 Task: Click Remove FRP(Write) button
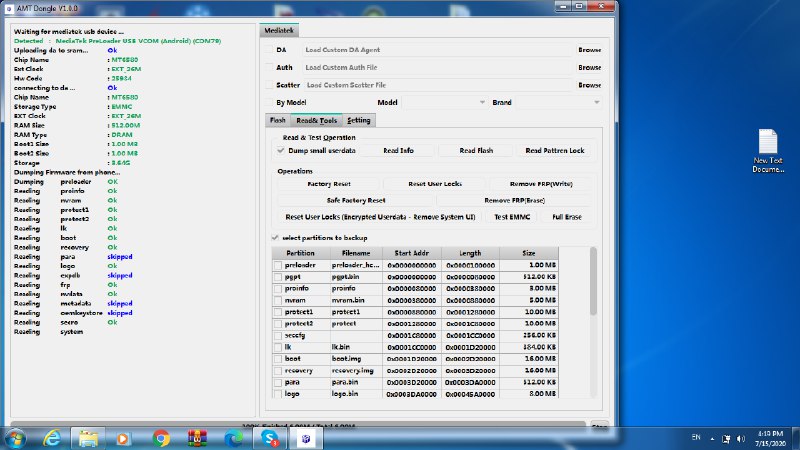pyautogui.click(x=541, y=184)
